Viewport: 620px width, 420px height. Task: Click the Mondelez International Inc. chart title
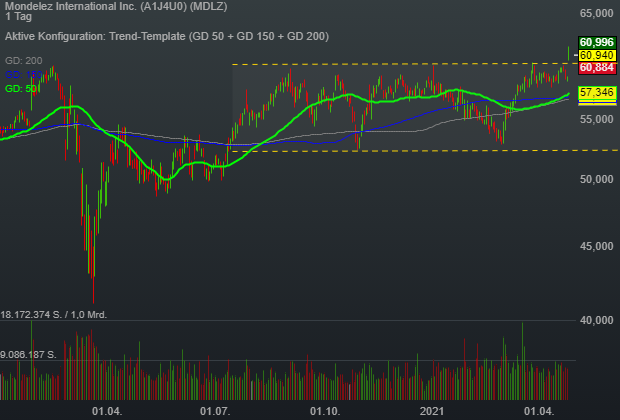click(116, 6)
